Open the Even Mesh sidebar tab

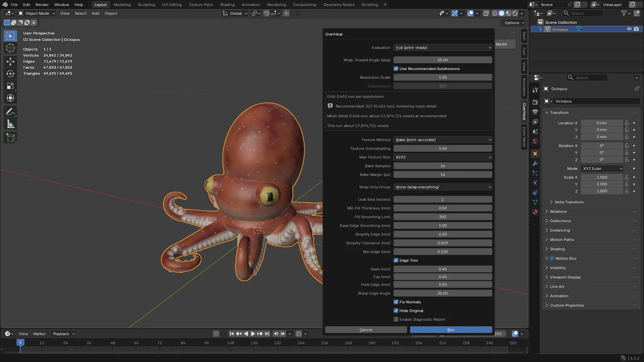click(x=524, y=137)
